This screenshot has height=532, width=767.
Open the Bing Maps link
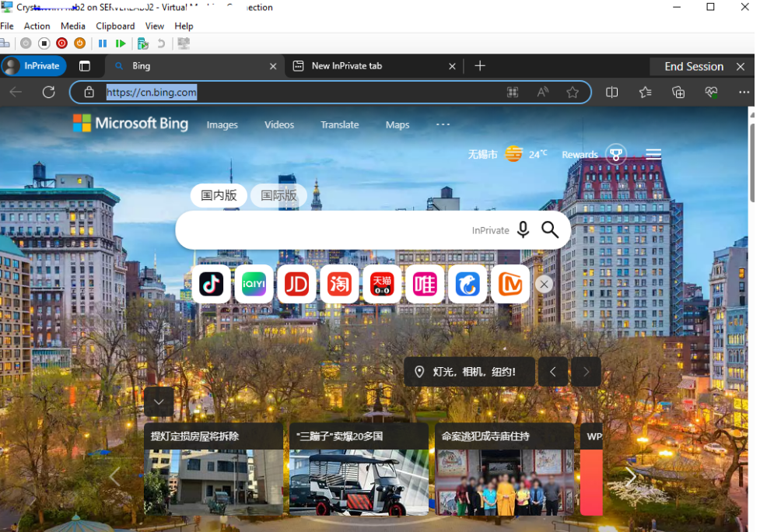pyautogui.click(x=398, y=124)
